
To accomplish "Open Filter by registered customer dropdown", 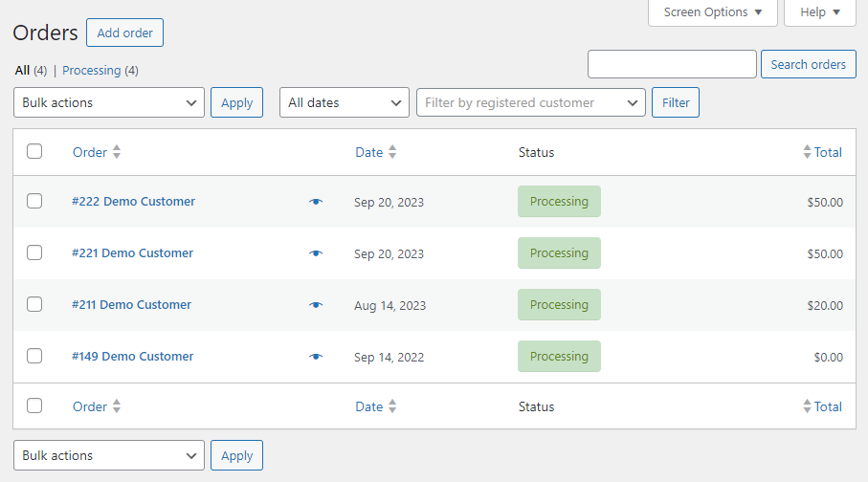I will click(531, 102).
